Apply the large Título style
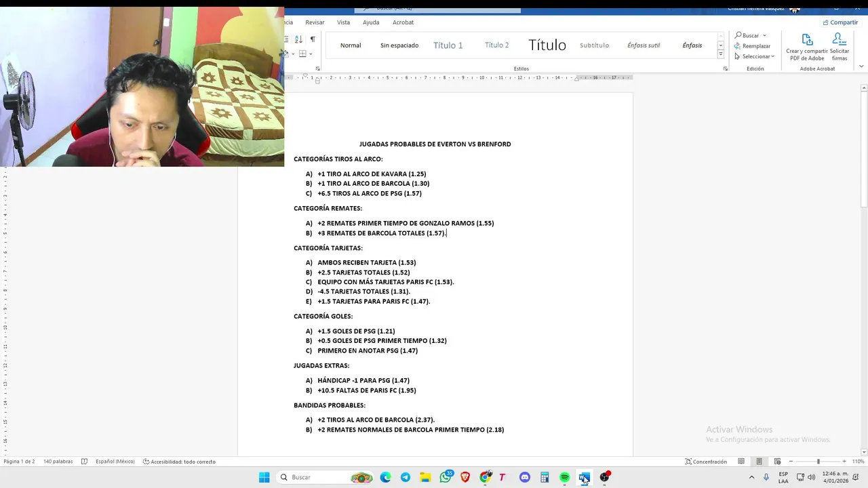The width and height of the screenshot is (868, 488). pyautogui.click(x=547, y=45)
